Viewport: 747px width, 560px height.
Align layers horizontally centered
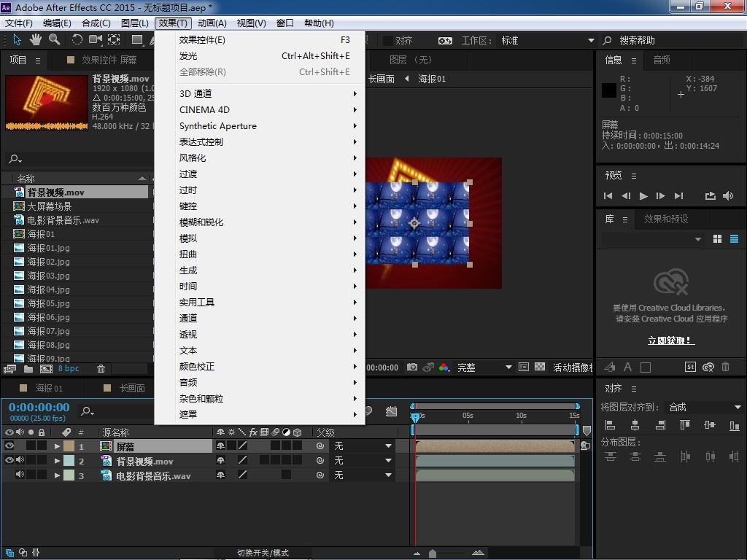point(635,425)
